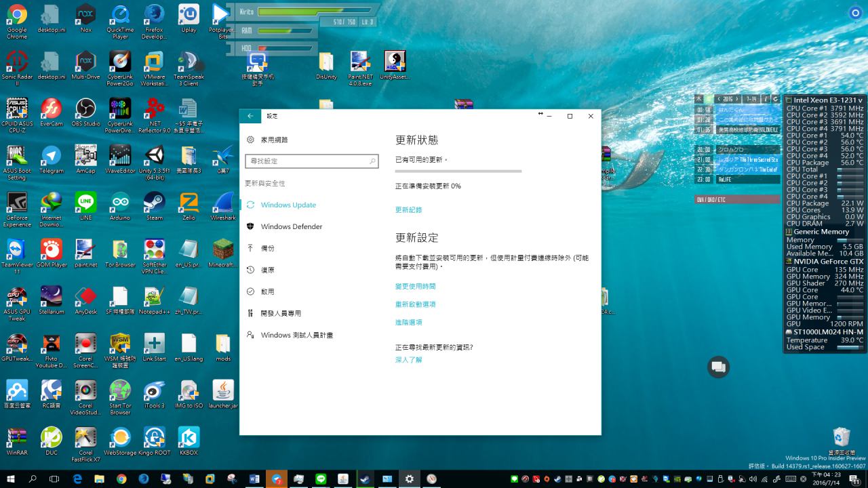Open the Windows Start menu button
Viewport: 868px width, 488px height.
coord(11,479)
